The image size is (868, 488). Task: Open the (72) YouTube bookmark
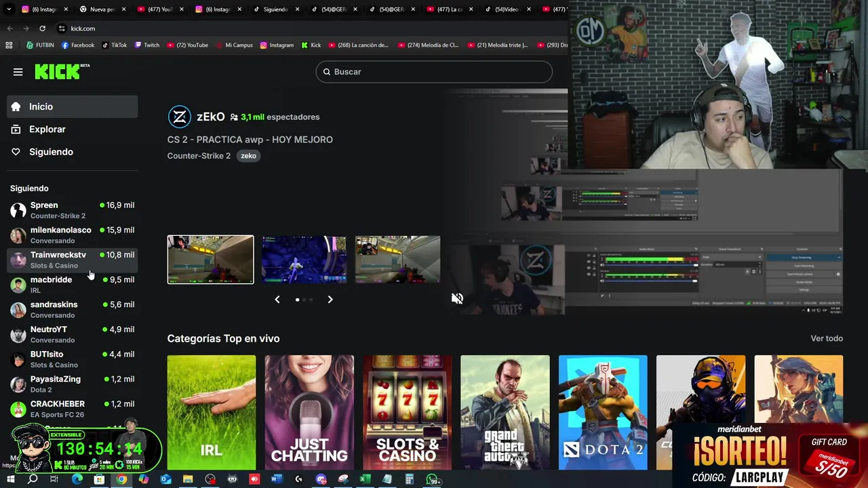tap(188, 45)
